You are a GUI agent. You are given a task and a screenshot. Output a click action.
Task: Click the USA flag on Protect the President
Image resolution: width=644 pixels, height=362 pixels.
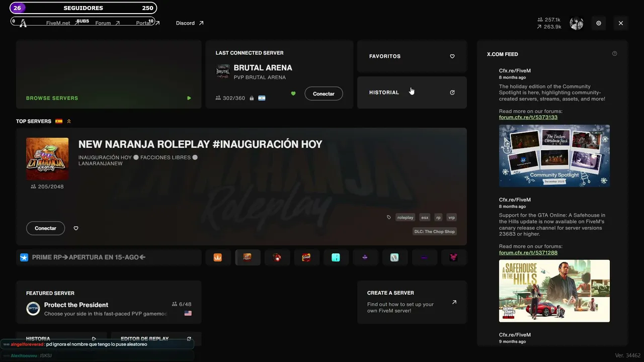pyautogui.click(x=188, y=313)
